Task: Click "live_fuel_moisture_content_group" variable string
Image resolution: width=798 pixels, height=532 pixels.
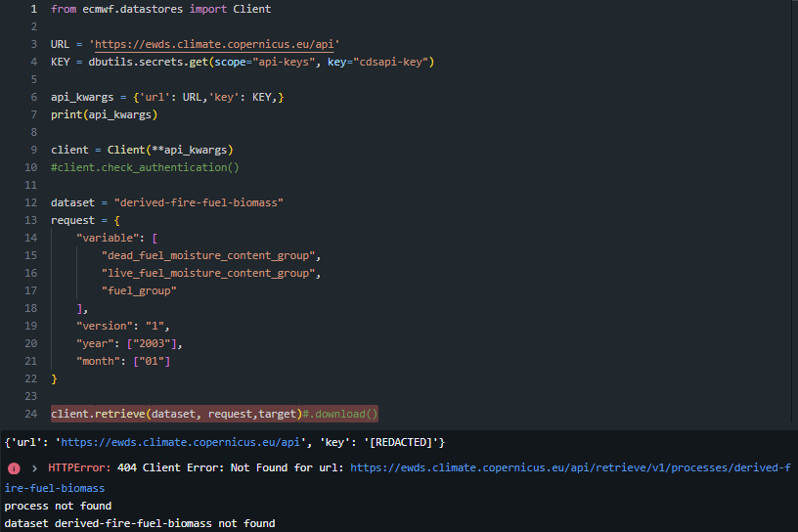Action: 210,273
